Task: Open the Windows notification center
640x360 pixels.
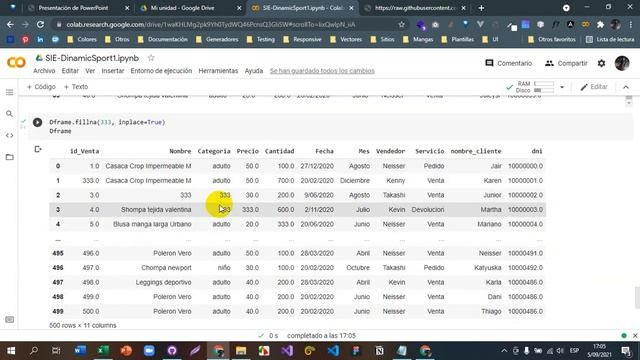Action: pyautogui.click(x=626, y=351)
